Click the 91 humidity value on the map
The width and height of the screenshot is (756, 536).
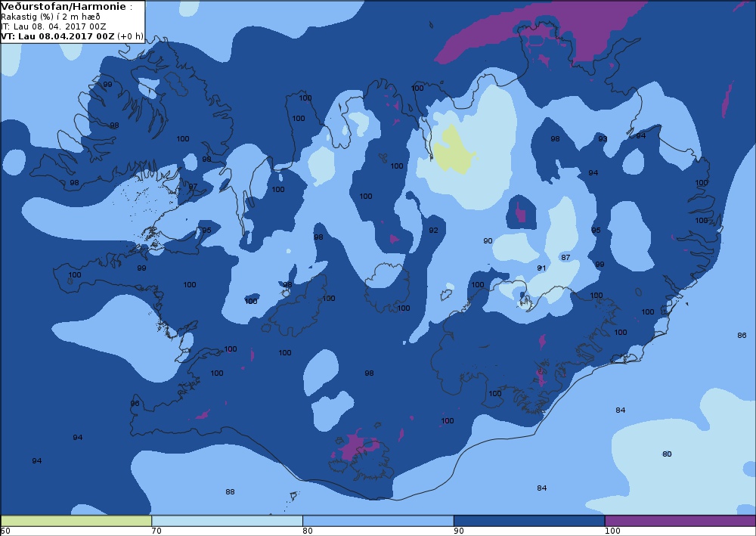point(541,268)
